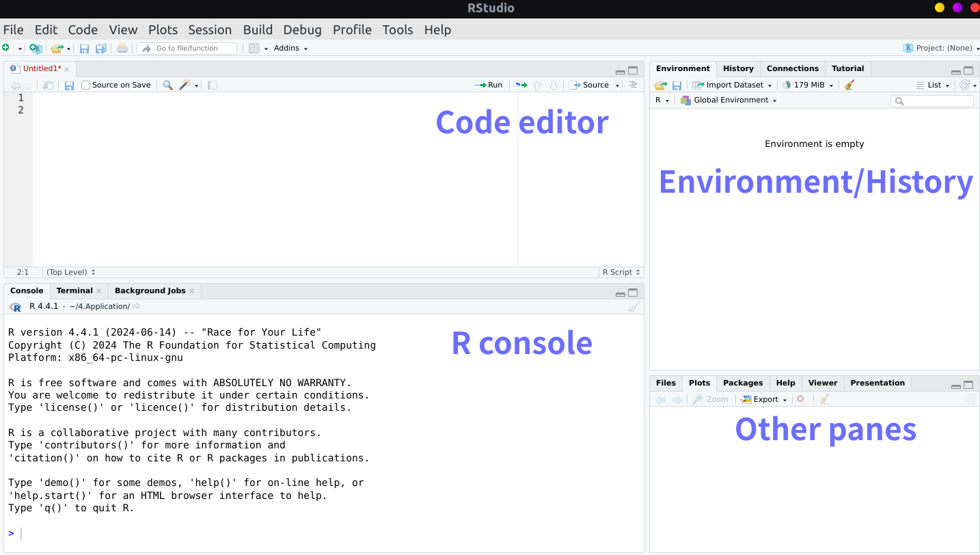Click the Create a Project icon

tap(36, 49)
